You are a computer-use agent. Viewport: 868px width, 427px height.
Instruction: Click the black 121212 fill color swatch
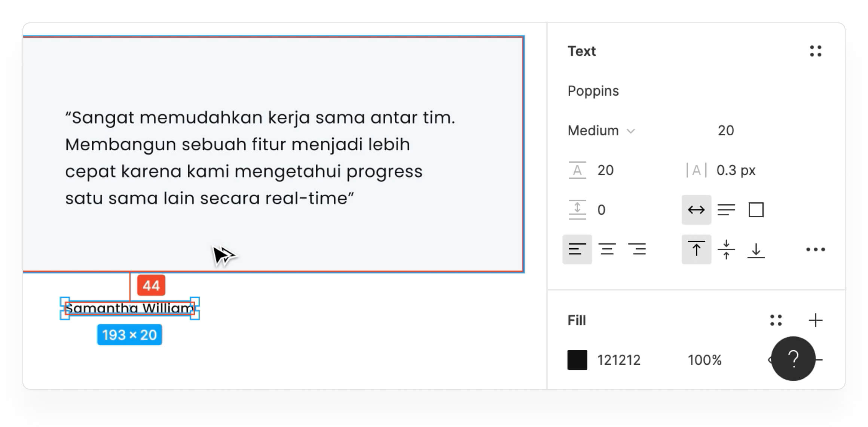pos(577,360)
